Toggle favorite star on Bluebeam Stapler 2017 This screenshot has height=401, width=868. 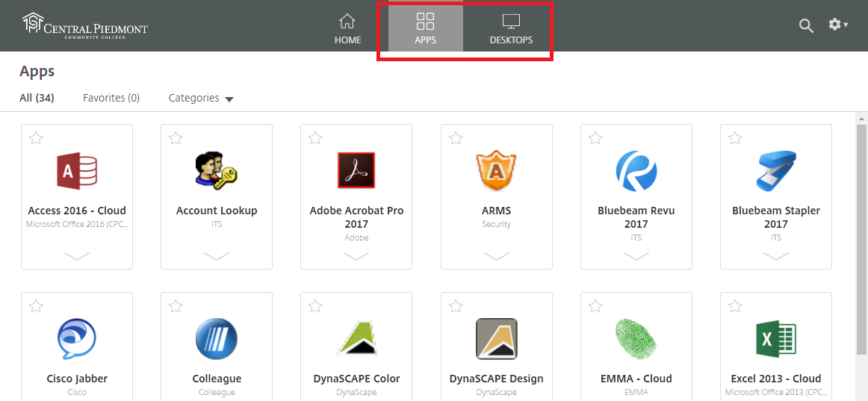tap(734, 138)
